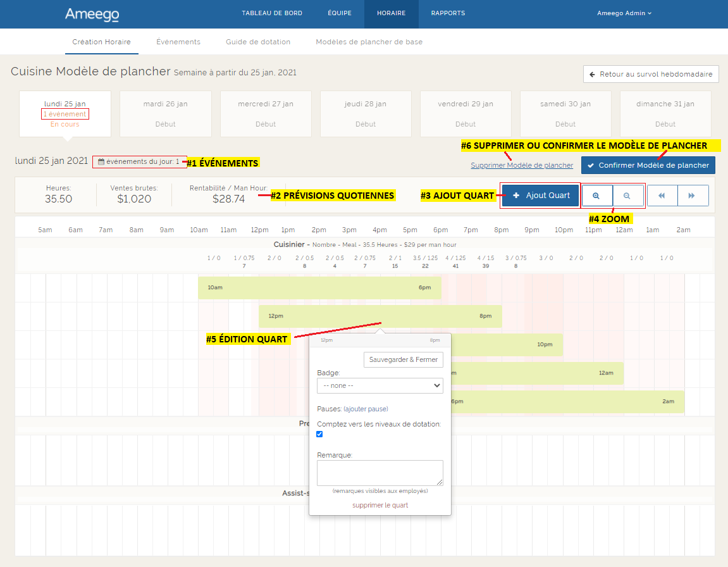Open the RAPPORTS menu
The image size is (728, 567).
coord(448,13)
